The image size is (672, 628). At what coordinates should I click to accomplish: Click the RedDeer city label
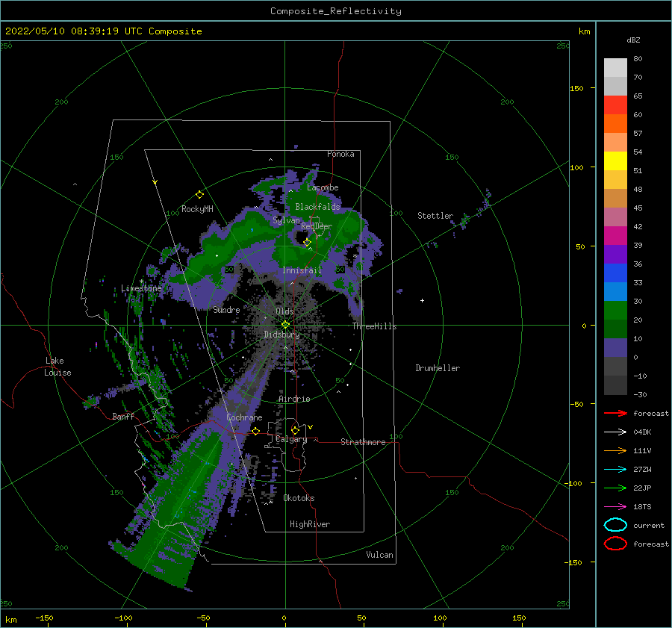tap(317, 226)
